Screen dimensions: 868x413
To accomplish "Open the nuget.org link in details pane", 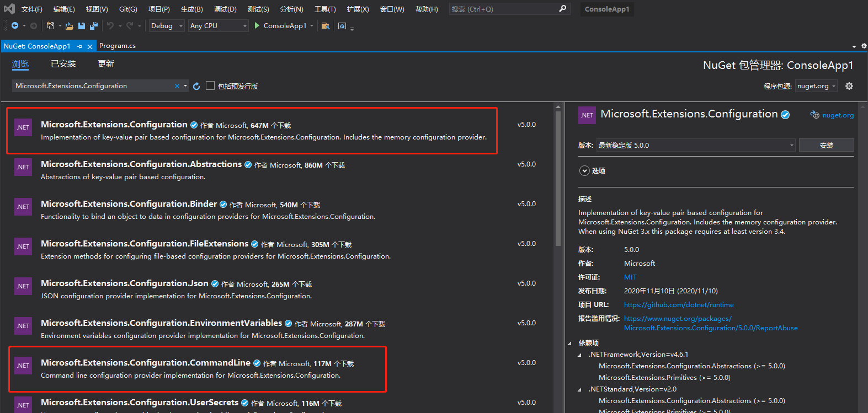I will (x=838, y=115).
